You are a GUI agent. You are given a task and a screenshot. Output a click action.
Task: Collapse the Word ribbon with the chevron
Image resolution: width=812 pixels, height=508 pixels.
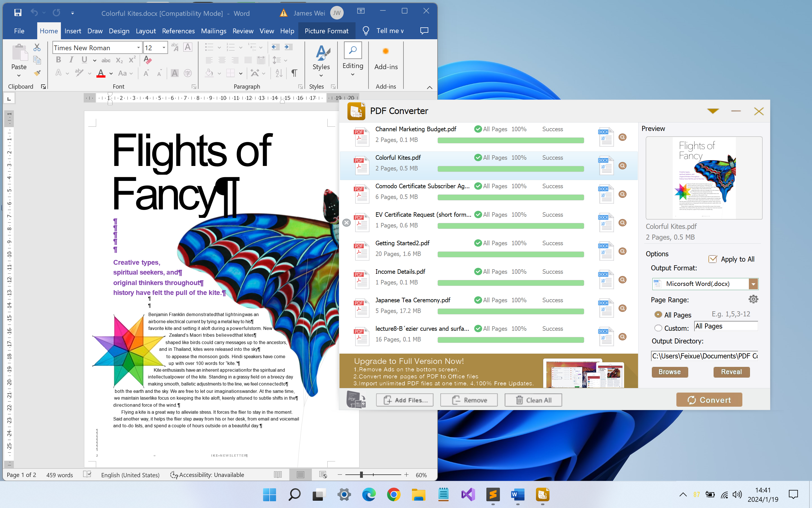point(429,87)
